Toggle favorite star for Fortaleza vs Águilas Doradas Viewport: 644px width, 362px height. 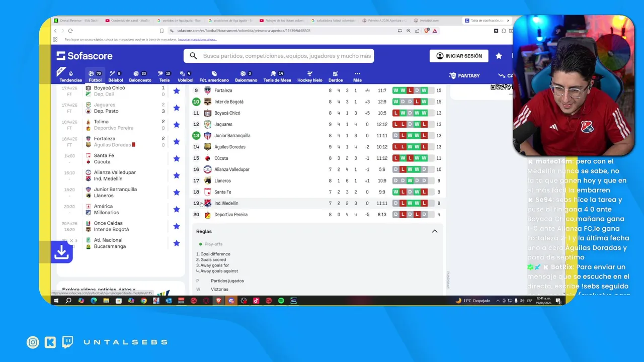click(x=176, y=142)
